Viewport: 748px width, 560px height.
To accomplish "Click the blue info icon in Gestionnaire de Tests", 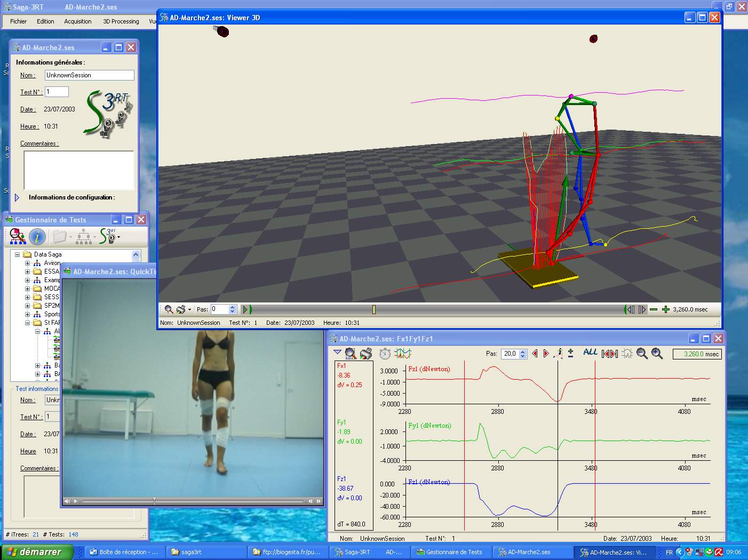I will pos(37,236).
